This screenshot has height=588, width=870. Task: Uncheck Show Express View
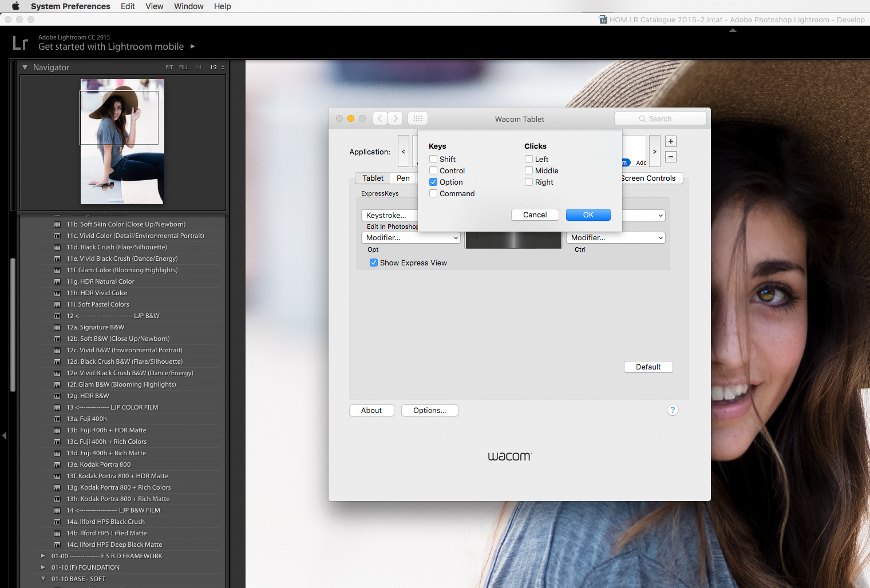pyautogui.click(x=374, y=263)
